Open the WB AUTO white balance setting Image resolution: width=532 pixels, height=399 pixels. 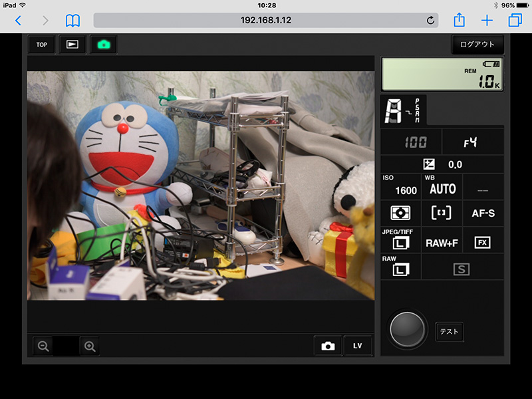[442, 187]
